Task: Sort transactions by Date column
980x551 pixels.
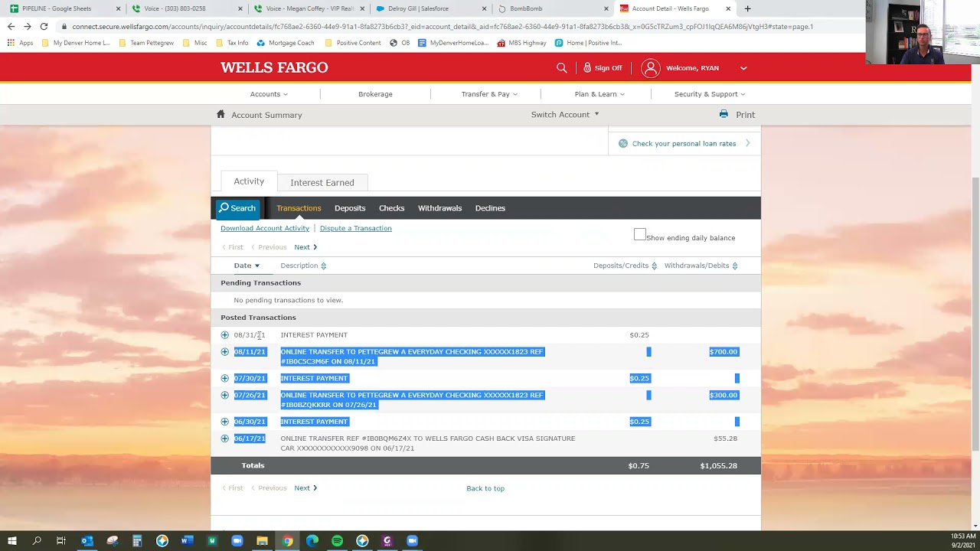Action: coord(247,266)
